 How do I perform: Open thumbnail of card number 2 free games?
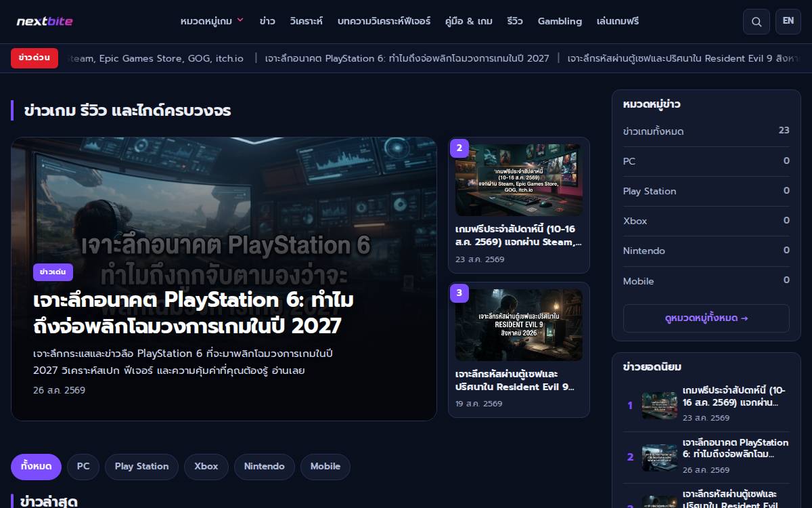click(519, 179)
